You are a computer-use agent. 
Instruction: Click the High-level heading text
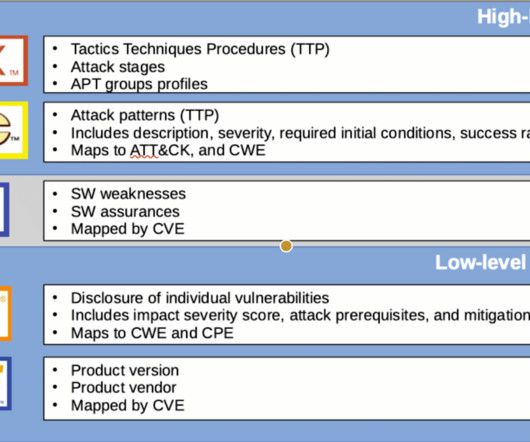[x=503, y=17]
